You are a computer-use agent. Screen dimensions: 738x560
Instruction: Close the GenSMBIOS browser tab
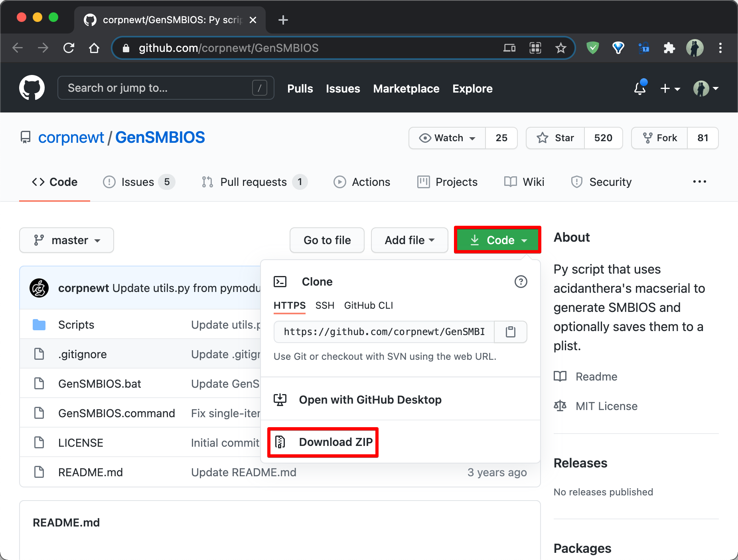coord(253,20)
